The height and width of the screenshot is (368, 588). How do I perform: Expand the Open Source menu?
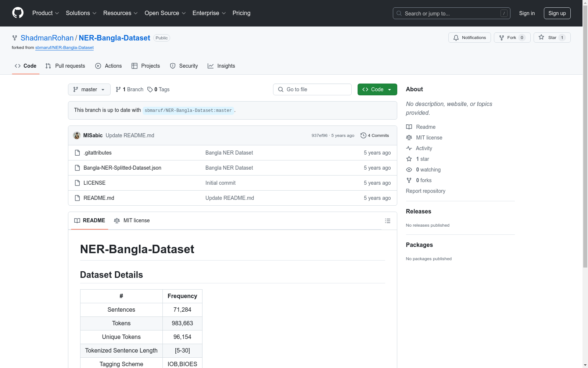coord(165,13)
